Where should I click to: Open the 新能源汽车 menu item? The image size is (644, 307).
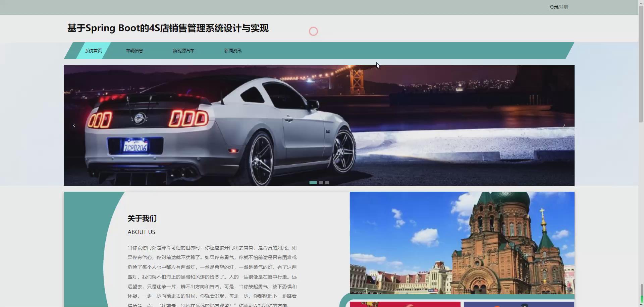[183, 51]
